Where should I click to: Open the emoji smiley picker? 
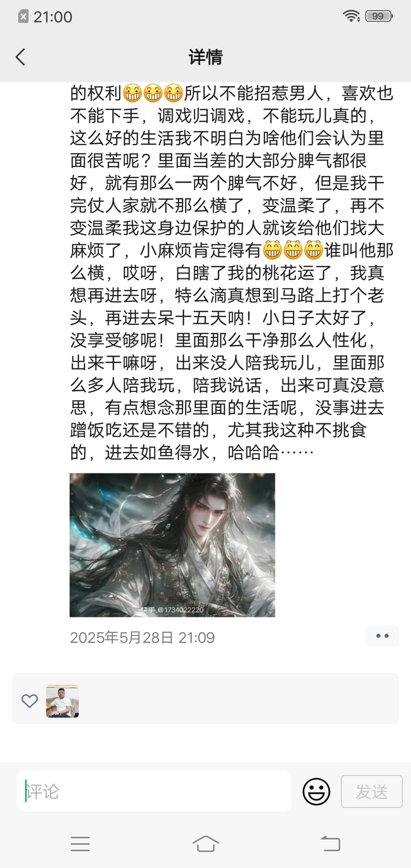click(x=316, y=791)
